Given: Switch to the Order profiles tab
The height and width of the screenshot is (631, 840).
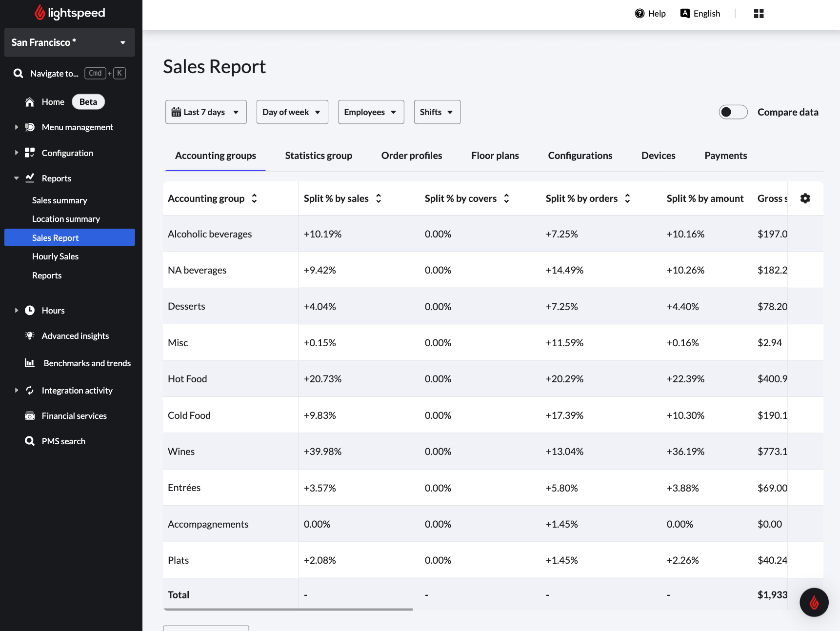Looking at the screenshot, I should 411,156.
